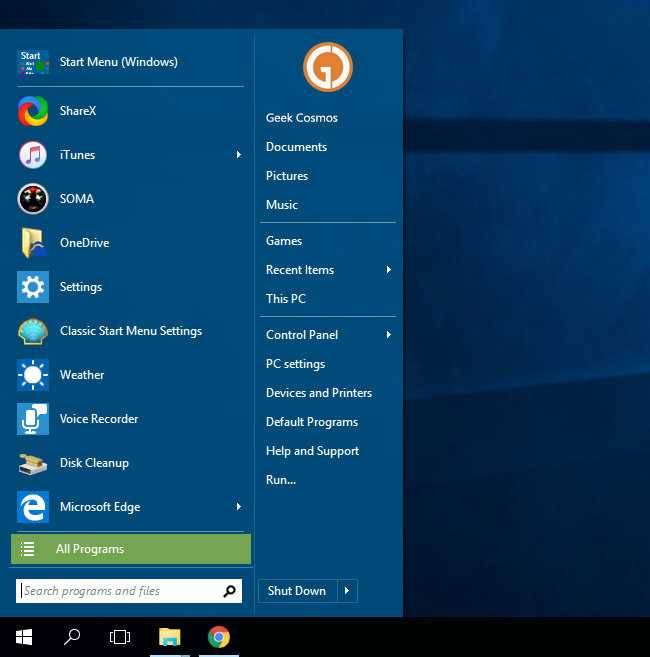Open PC settings
Image resolution: width=650 pixels, height=657 pixels.
[x=295, y=364]
